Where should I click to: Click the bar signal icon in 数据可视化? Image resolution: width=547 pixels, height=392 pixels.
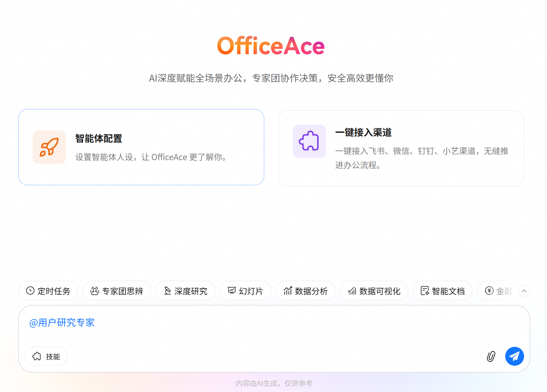click(x=352, y=291)
